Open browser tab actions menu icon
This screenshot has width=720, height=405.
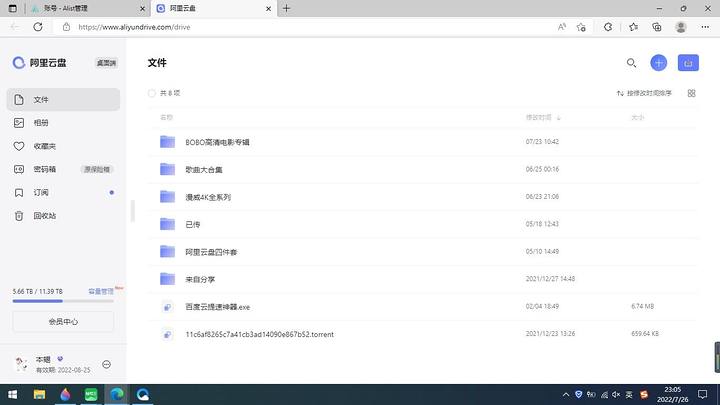pos(13,8)
